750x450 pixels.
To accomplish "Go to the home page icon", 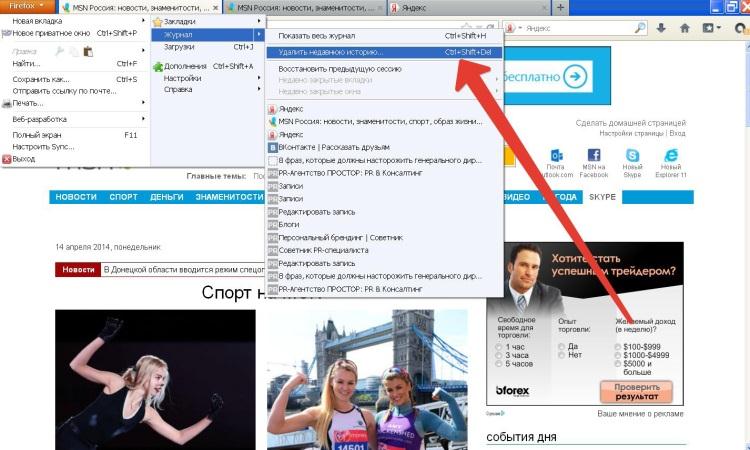I will click(x=685, y=28).
